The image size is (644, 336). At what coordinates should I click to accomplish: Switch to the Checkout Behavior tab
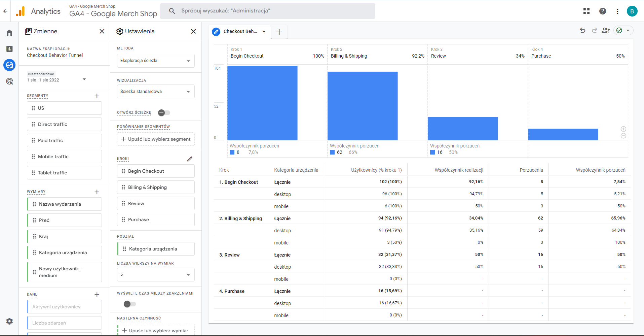pos(239,32)
